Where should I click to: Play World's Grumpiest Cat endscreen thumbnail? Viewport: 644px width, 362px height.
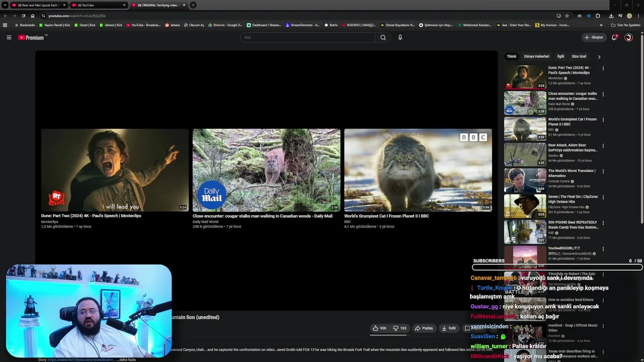pos(418,170)
